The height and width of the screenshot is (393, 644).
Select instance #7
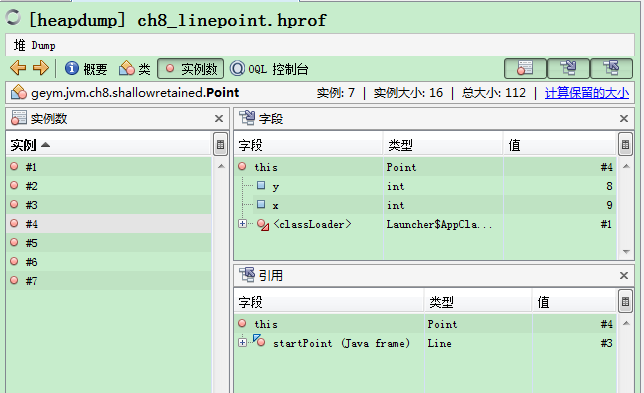coord(109,281)
